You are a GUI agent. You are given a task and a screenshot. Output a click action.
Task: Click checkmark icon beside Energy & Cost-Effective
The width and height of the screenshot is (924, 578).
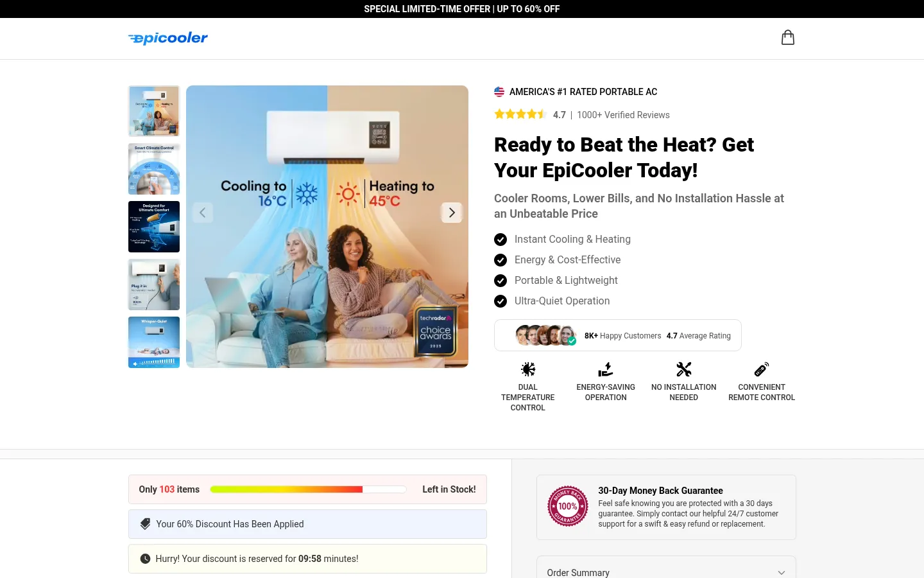pyautogui.click(x=501, y=260)
